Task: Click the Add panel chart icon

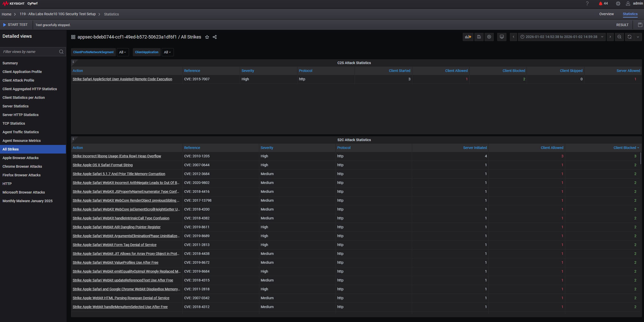Action: pyautogui.click(x=468, y=37)
